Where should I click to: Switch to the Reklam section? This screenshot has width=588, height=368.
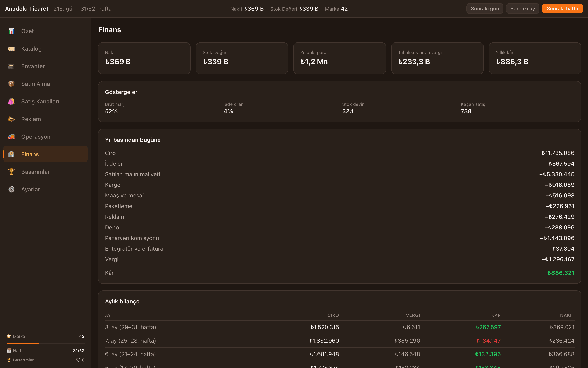(x=46, y=119)
